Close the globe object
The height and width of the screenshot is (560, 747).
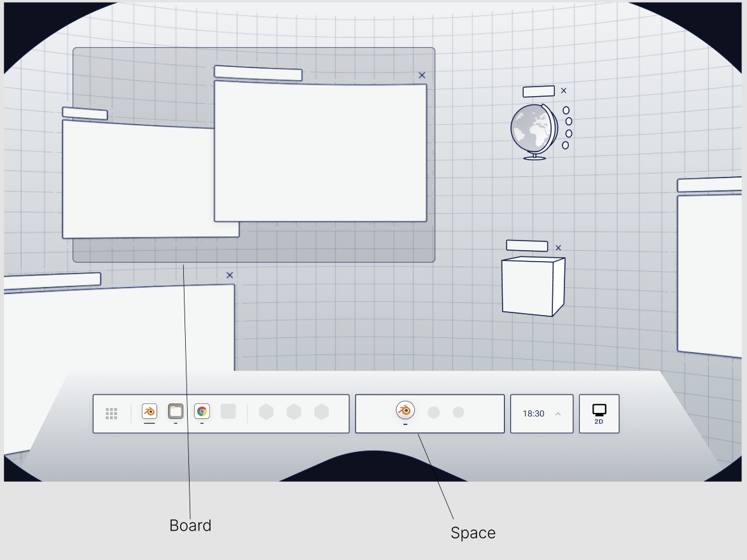563,91
